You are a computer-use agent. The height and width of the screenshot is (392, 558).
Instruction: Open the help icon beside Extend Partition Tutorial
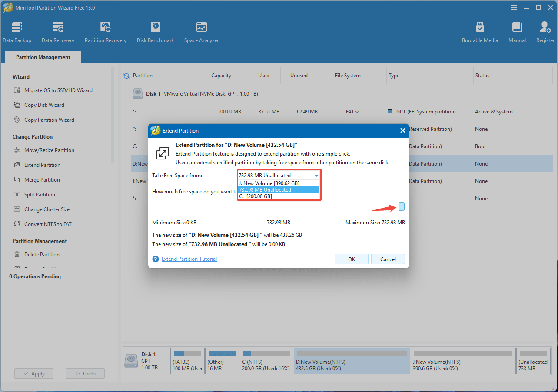[x=156, y=259]
